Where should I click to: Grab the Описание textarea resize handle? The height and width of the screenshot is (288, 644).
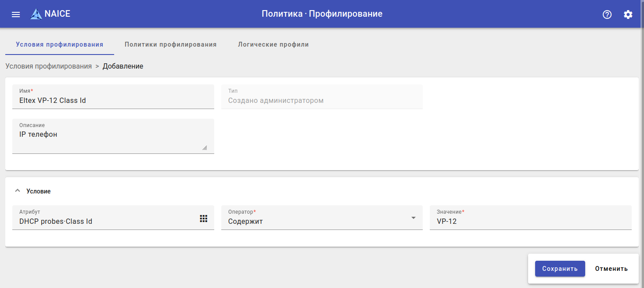[205, 148]
